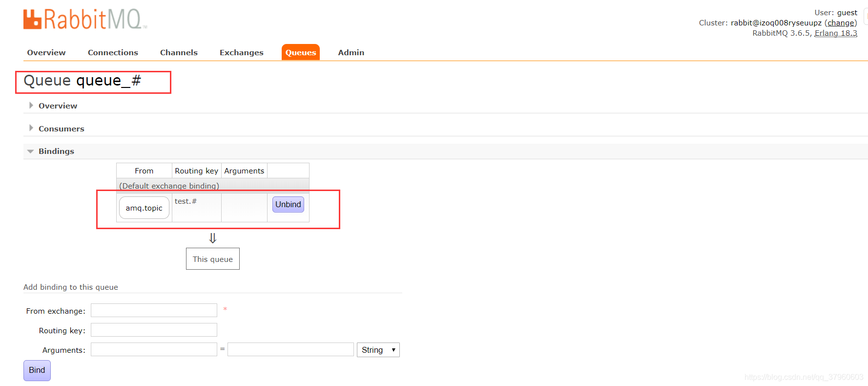868x386 pixels.
Task: Click the From column header
Action: [144, 171]
